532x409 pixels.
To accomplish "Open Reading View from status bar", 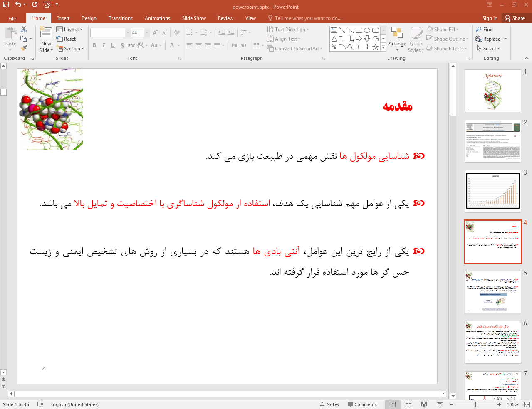I will (424, 404).
